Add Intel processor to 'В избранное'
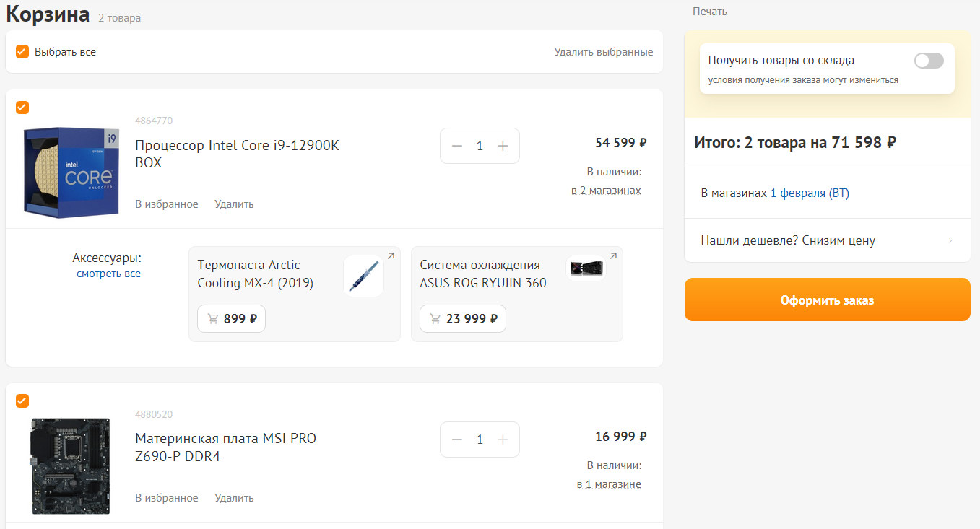980x529 pixels. coord(167,204)
